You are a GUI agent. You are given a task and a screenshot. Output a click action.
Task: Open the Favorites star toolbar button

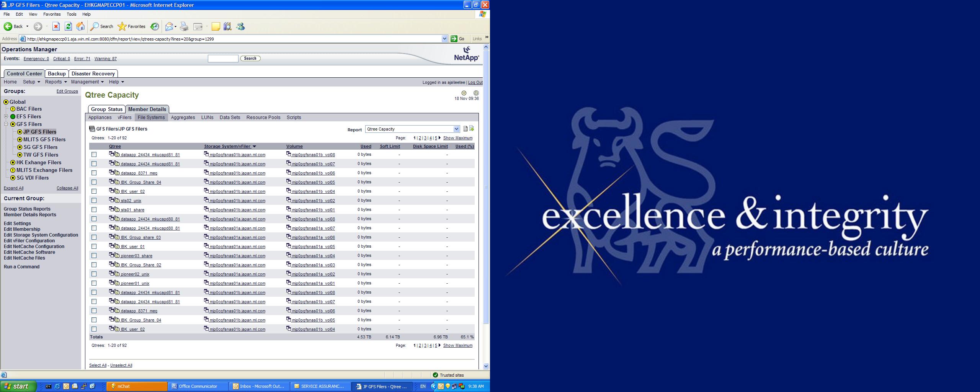(131, 26)
